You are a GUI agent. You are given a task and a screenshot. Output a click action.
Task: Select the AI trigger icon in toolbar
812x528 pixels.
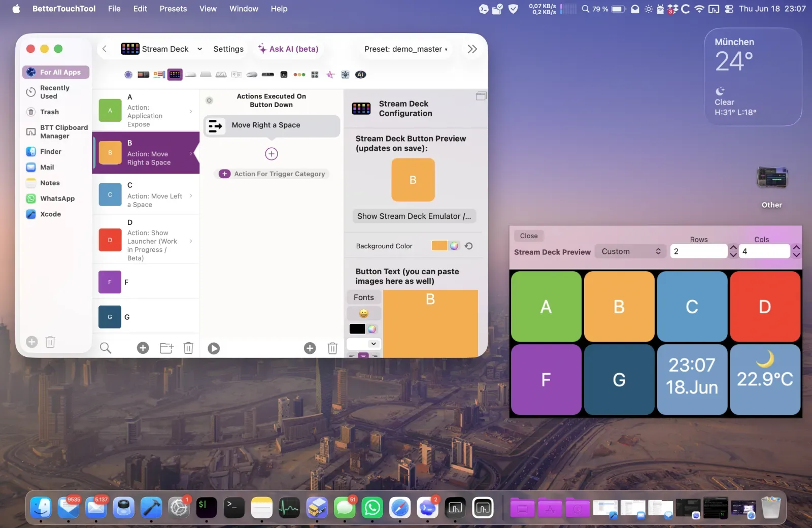tap(361, 75)
